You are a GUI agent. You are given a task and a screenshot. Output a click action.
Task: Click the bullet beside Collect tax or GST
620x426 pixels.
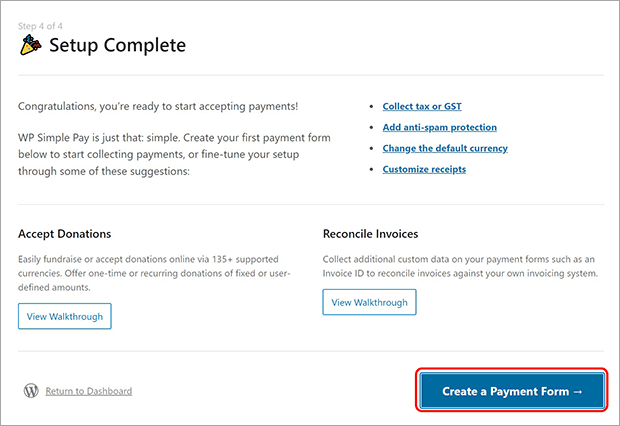(x=371, y=106)
